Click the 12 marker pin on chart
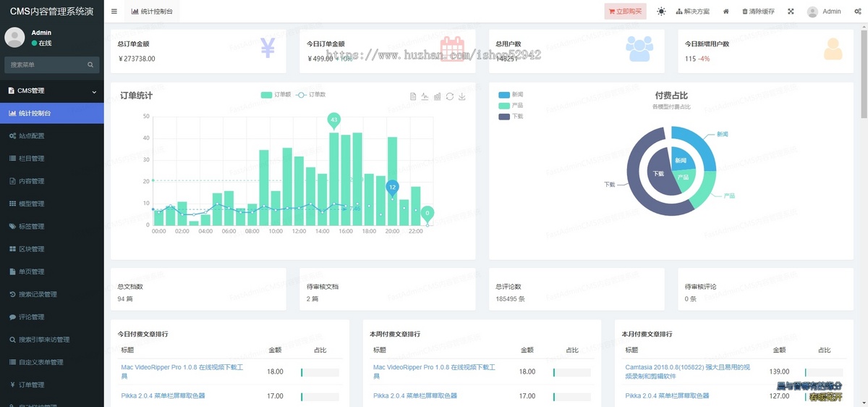This screenshot has width=868, height=407. pos(392,188)
